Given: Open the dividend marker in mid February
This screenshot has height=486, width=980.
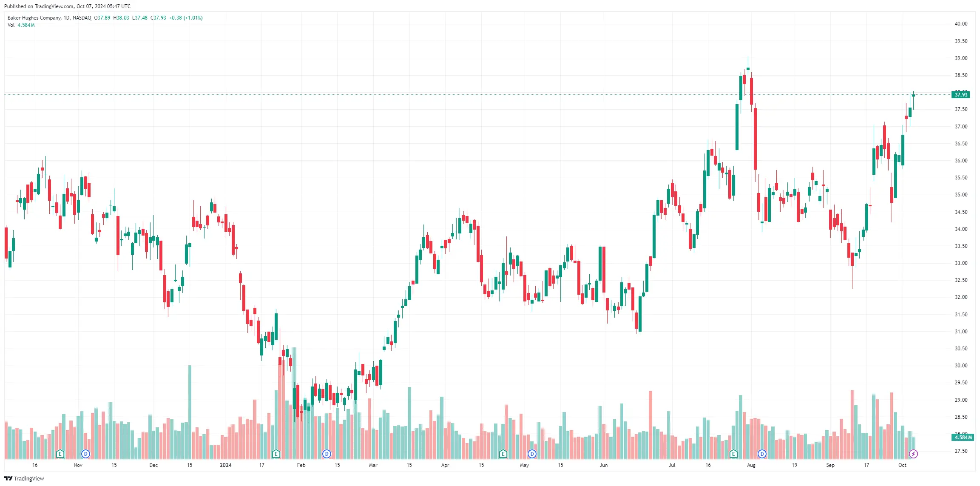Looking at the screenshot, I should [327, 454].
